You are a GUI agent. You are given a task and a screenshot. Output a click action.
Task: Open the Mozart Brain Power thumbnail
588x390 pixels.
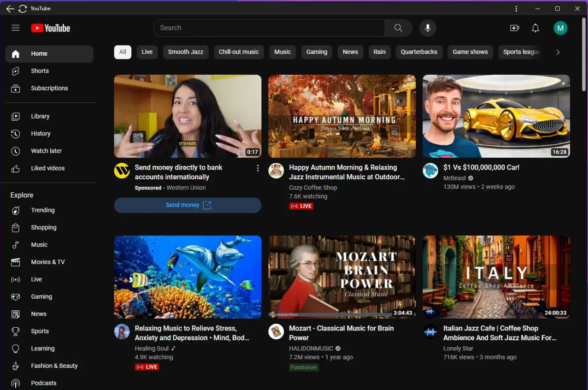(x=342, y=277)
